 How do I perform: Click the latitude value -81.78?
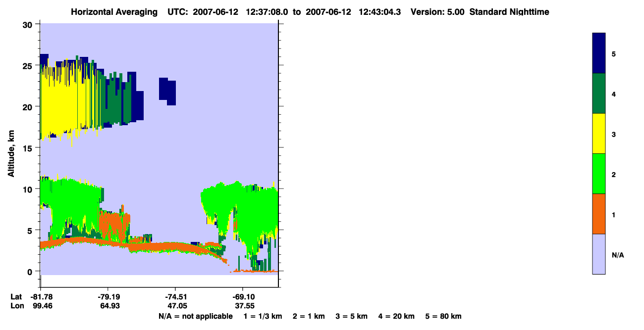(x=41, y=297)
